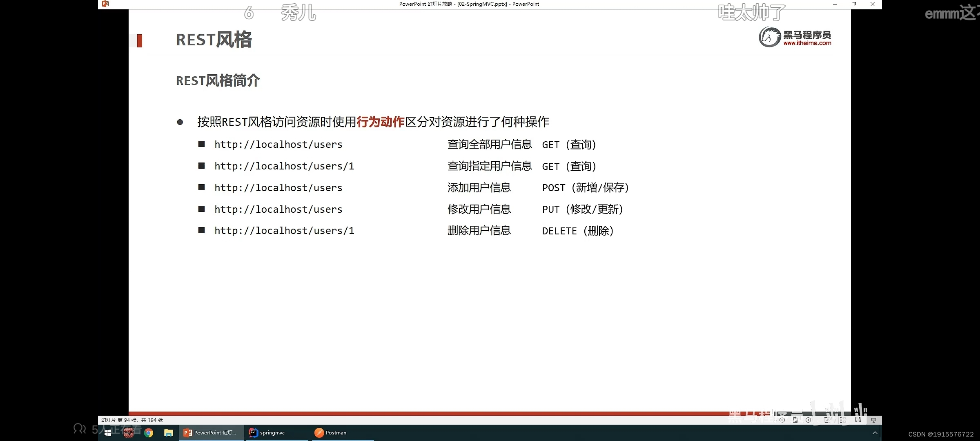The height and width of the screenshot is (441, 980).
Task: Open the Windows Start menu
Action: [108, 433]
